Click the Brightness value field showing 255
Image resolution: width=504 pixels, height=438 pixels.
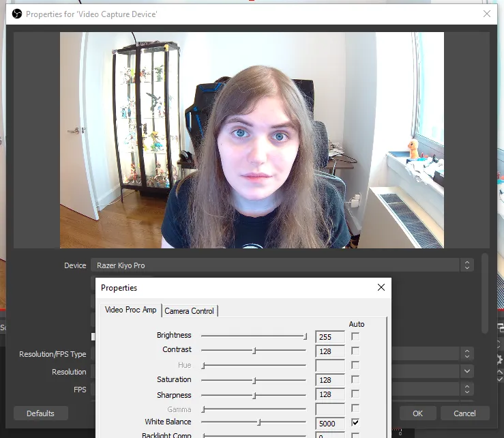click(329, 336)
